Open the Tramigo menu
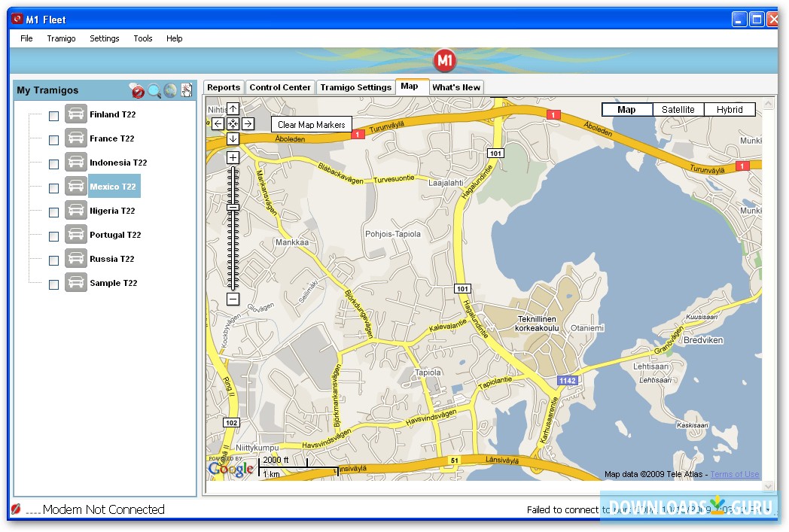The image size is (789, 532). pyautogui.click(x=61, y=38)
